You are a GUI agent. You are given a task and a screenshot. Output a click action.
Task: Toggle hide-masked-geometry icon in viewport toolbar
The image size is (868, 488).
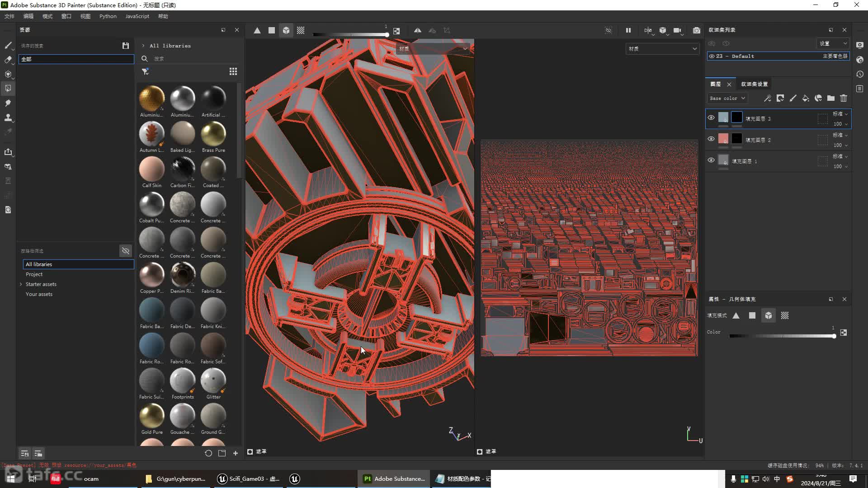(x=609, y=30)
